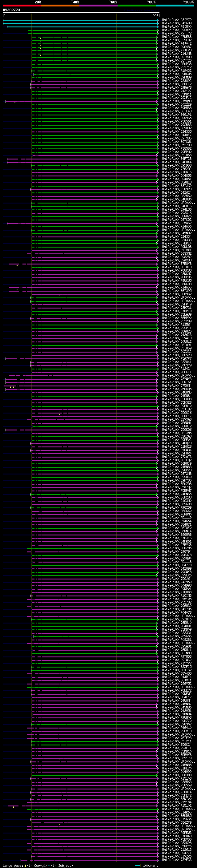Image resolution: width=197 pixels, height=868 pixels.
Task: Select the UniRef100_O24335 label
Action: point(177,131)
